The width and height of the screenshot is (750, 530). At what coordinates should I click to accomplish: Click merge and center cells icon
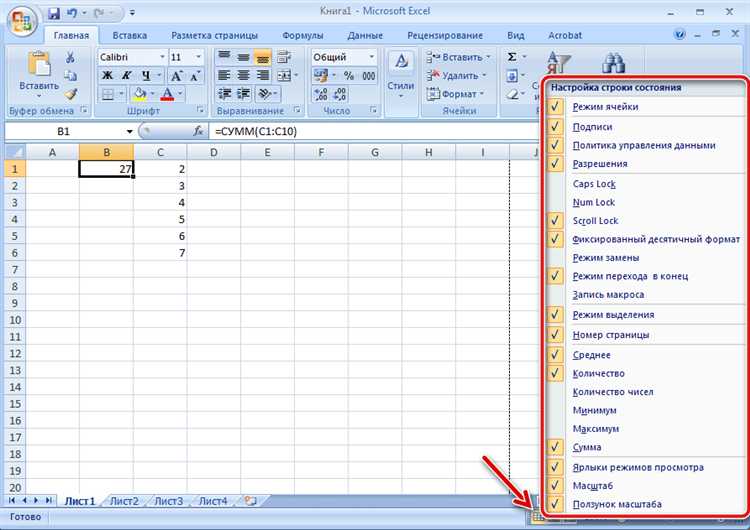click(284, 75)
